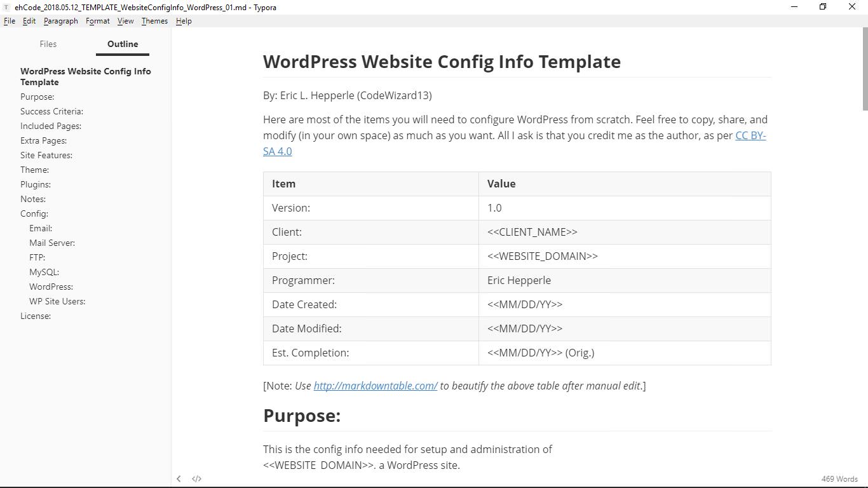Follow the markdowntable.com link
The height and width of the screenshot is (488, 868).
[x=375, y=386]
